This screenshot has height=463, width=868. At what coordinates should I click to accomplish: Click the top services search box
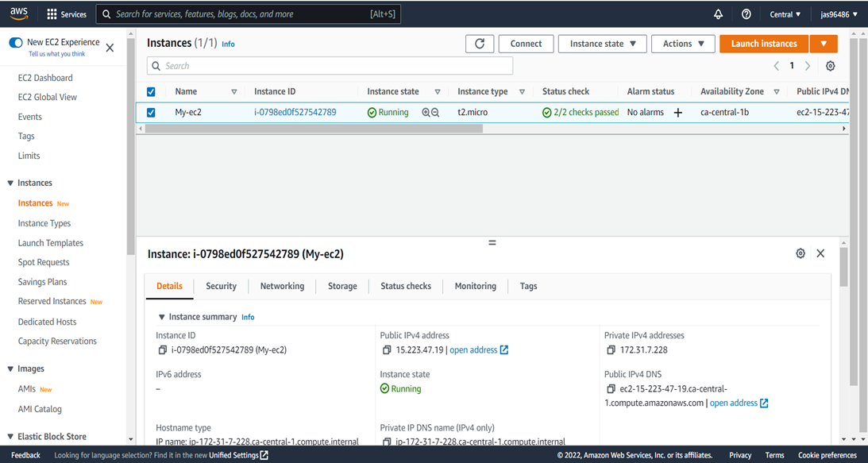(x=248, y=14)
